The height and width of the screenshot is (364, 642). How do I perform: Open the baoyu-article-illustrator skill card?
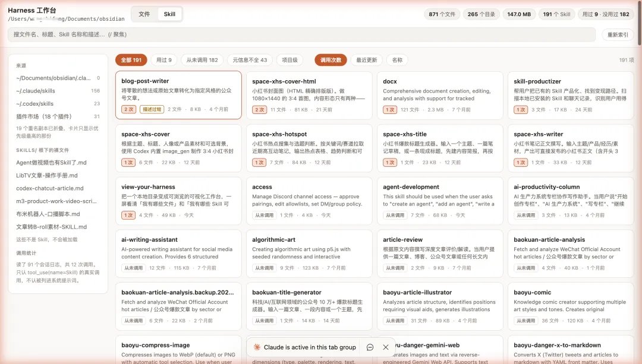tap(440, 307)
